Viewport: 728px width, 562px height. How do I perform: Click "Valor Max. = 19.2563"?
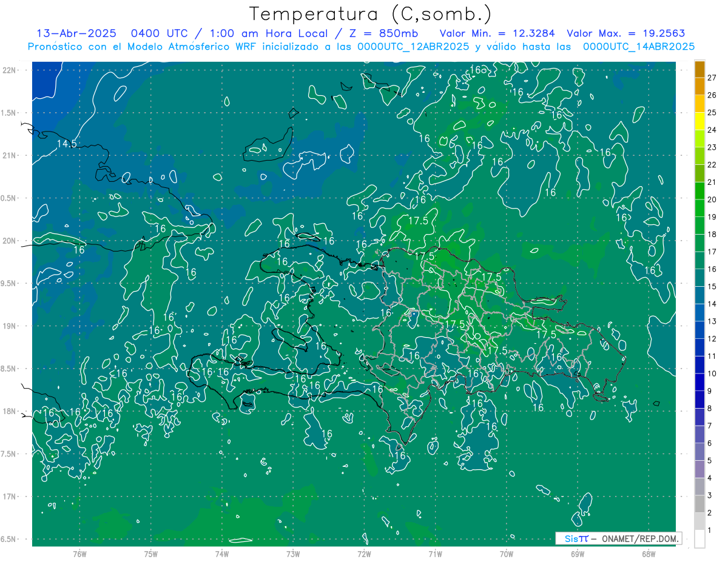(x=626, y=33)
